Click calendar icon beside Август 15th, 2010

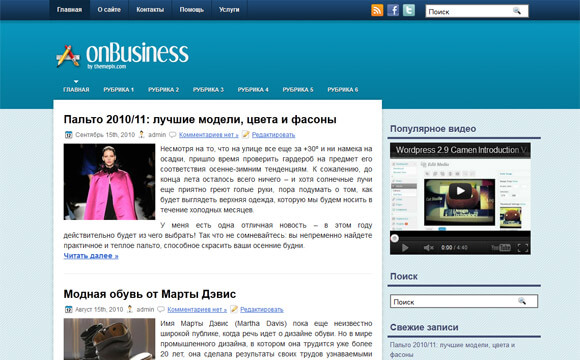pyautogui.click(x=68, y=309)
